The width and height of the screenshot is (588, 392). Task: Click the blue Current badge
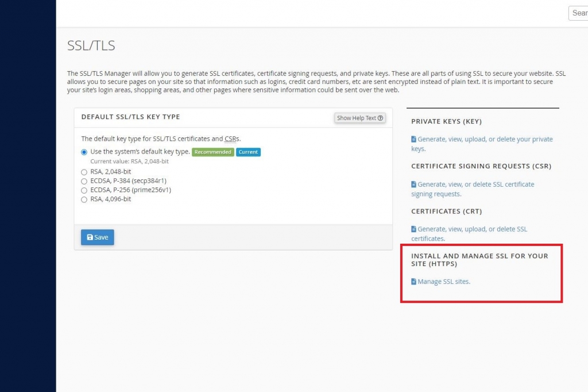click(248, 152)
